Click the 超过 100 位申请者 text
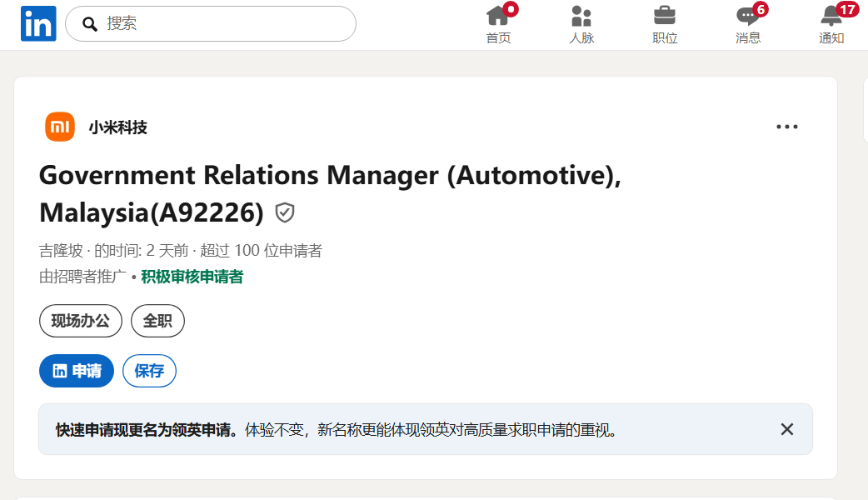The width and height of the screenshot is (868, 500). click(x=262, y=250)
